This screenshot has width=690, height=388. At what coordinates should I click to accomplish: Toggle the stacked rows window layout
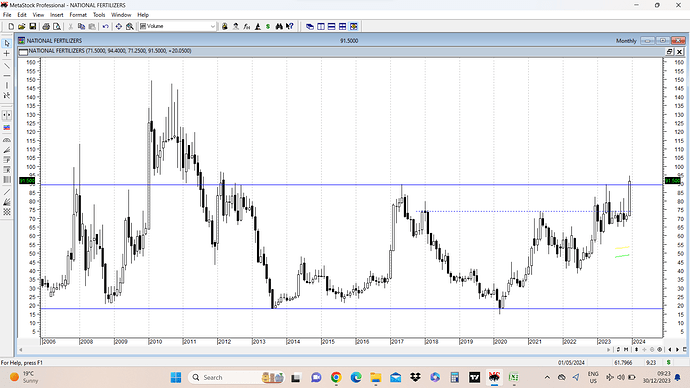coord(331,26)
